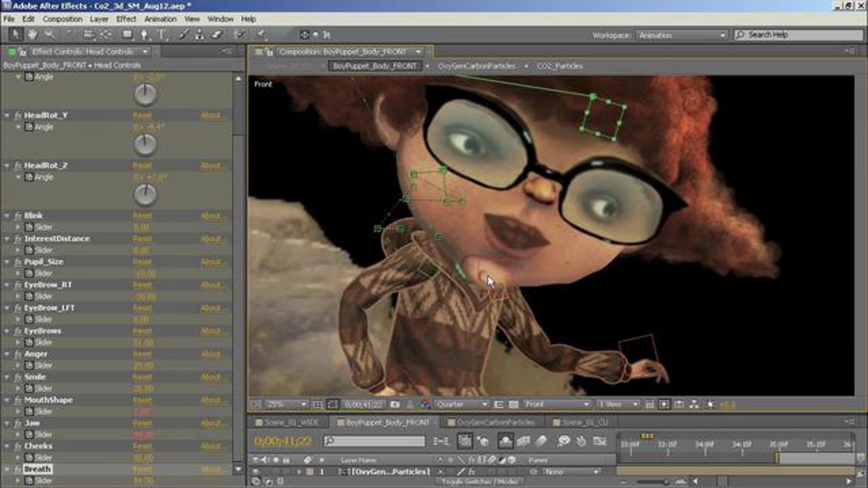Image resolution: width=868 pixels, height=488 pixels.
Task: Select the Clone Stamp tool
Action: [199, 35]
